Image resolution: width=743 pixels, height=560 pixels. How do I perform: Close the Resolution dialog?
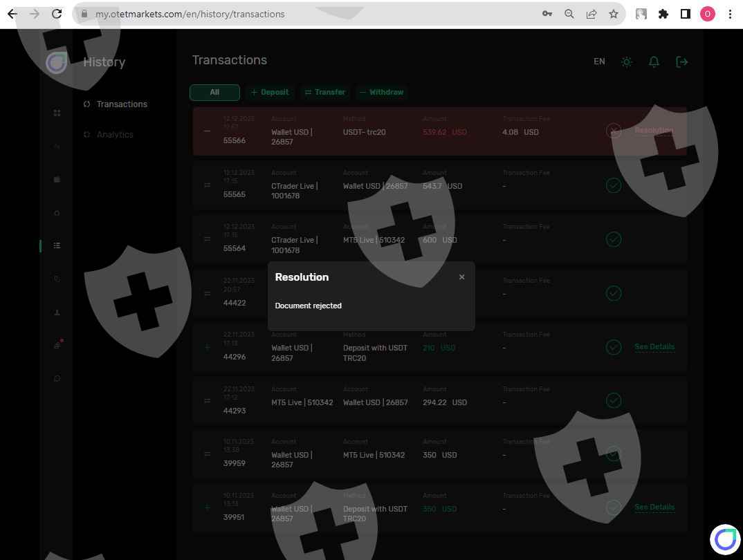461,277
